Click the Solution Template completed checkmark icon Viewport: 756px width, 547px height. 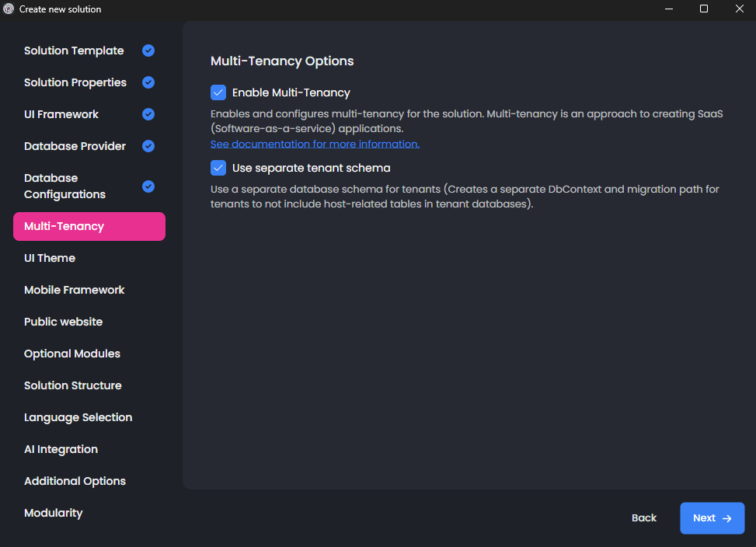148,51
